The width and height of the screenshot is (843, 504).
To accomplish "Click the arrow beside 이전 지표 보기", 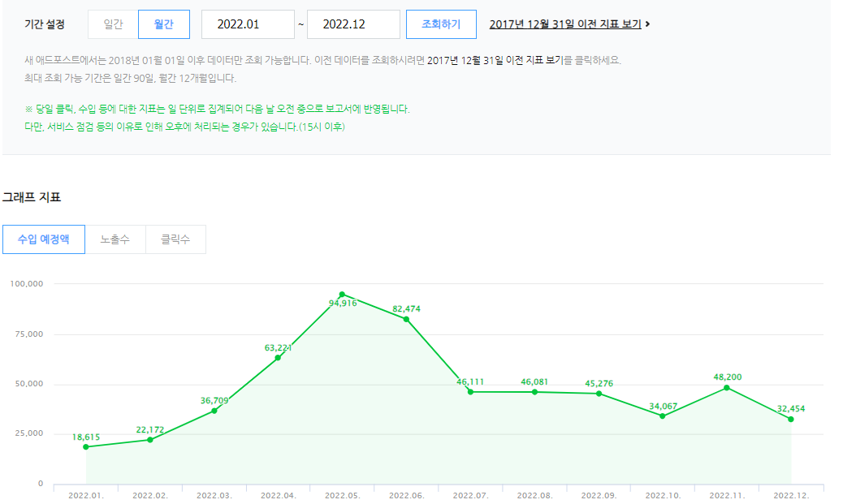I will point(647,24).
